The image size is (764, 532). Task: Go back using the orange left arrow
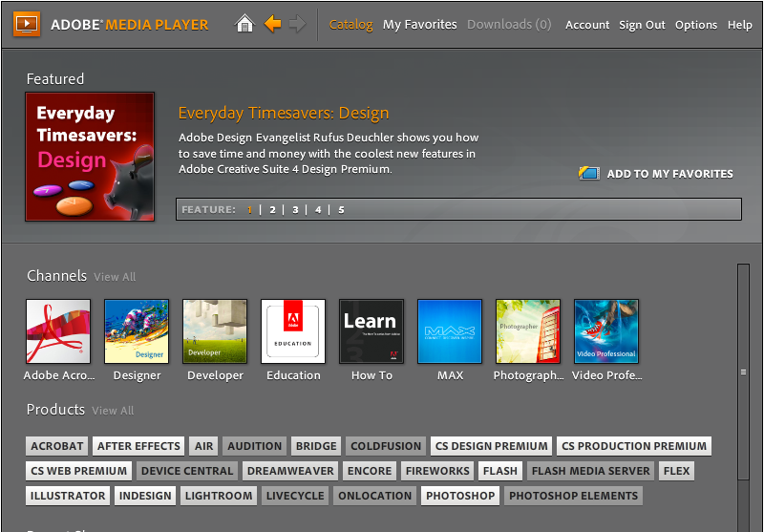272,24
